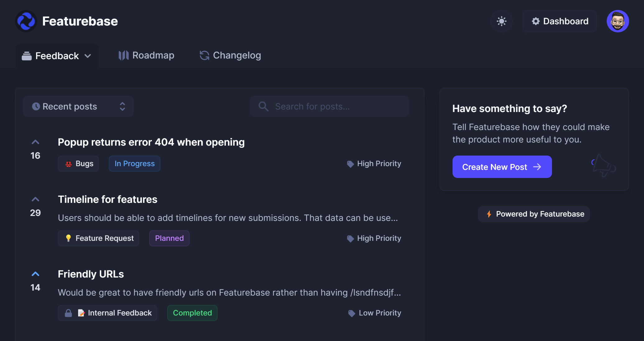Click the vote count 16
Viewport: 644px width, 341px height.
pyautogui.click(x=35, y=156)
